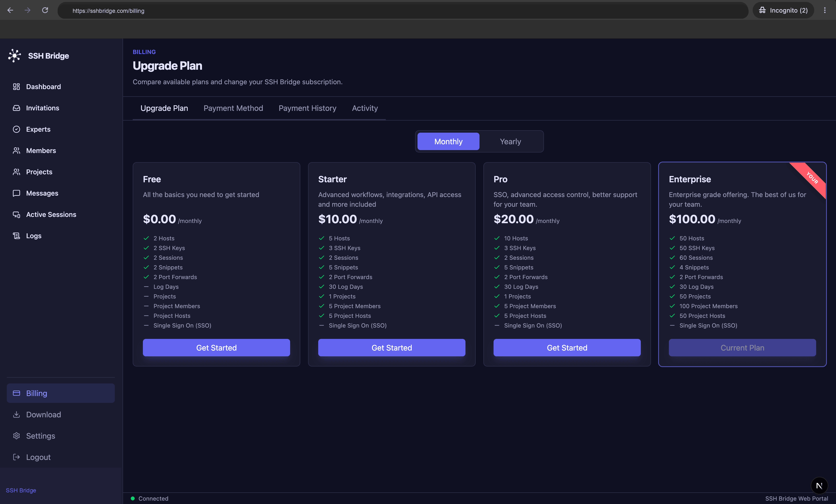Click the Download arrow icon

tap(16, 414)
